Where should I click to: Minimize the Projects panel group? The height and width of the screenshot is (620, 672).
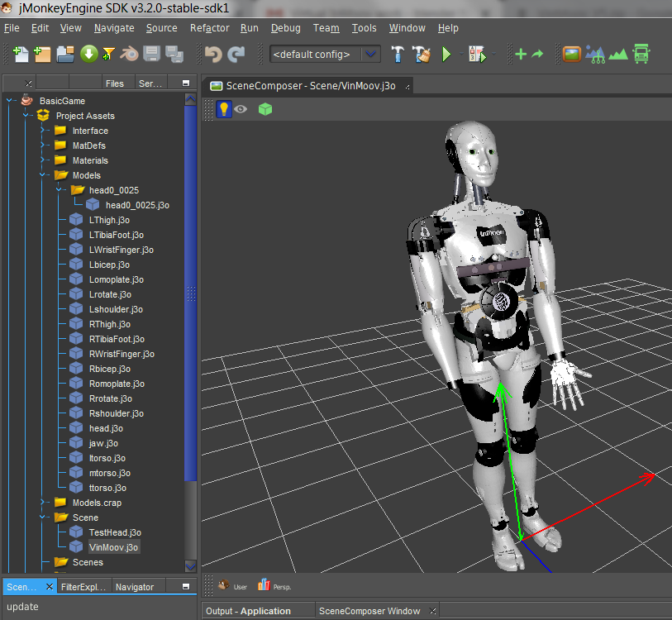pyautogui.click(x=186, y=83)
